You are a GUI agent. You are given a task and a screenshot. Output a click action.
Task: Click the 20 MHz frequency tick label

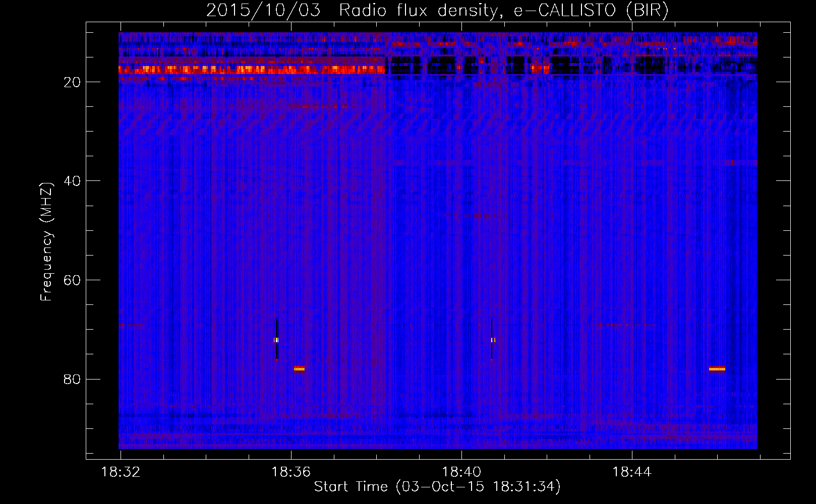(x=72, y=82)
